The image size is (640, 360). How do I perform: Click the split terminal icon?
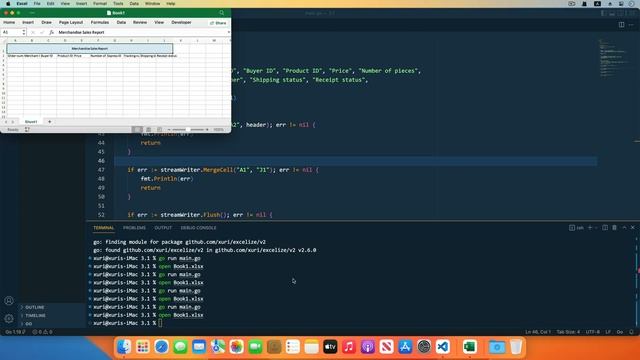(605, 227)
